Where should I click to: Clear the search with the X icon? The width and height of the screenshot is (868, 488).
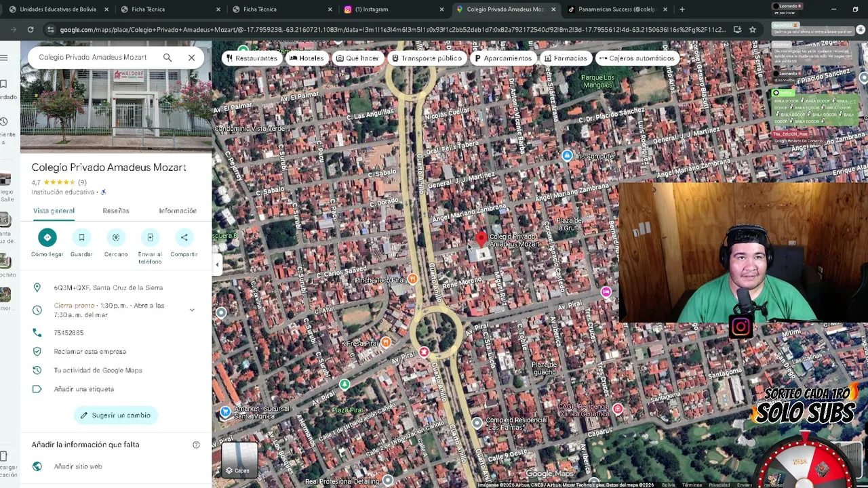tap(191, 58)
